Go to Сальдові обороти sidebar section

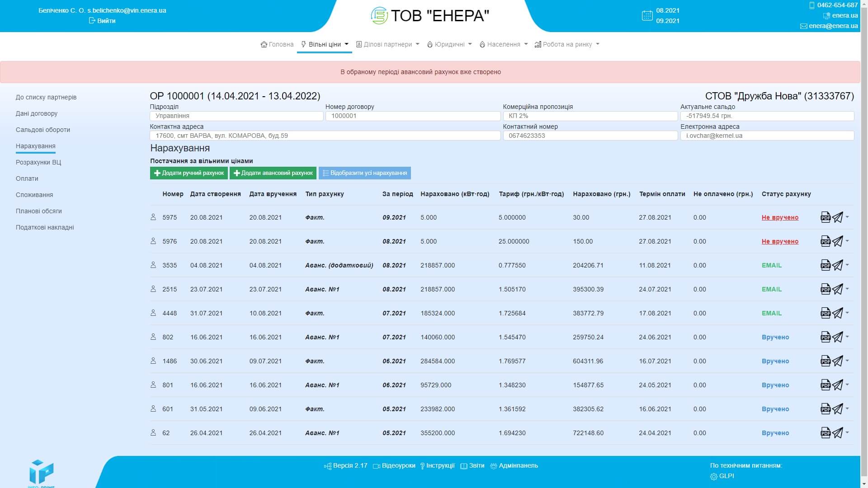click(x=43, y=130)
